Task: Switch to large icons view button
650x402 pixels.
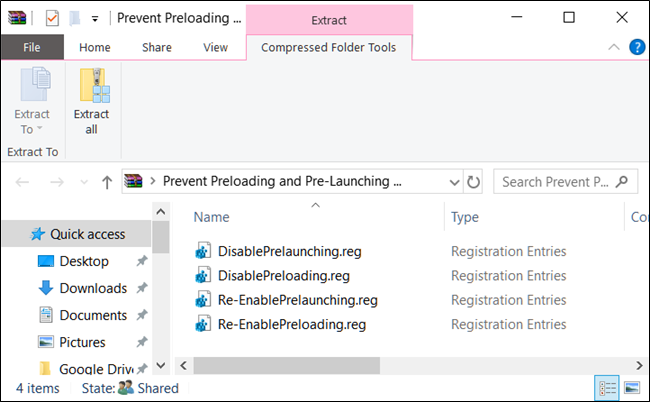Action: (x=631, y=388)
